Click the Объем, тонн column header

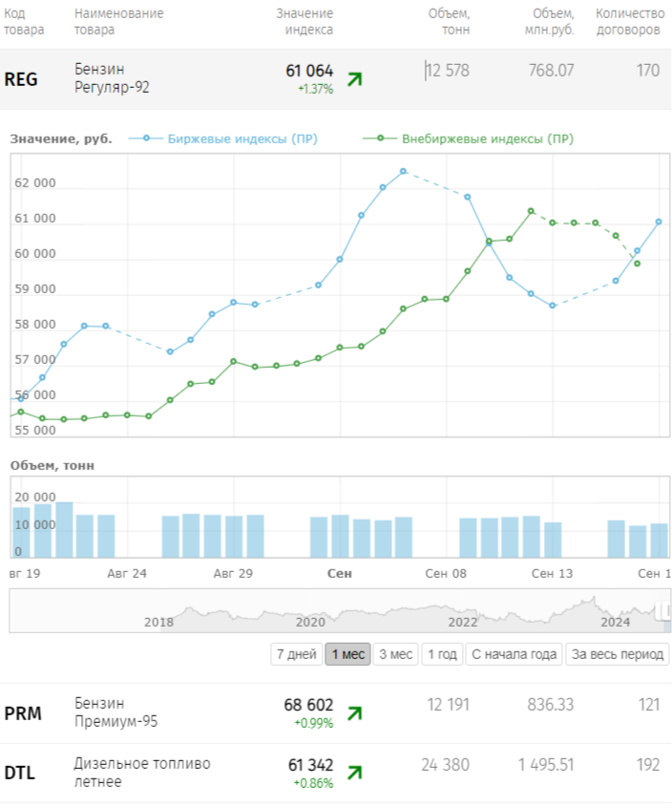point(449,22)
